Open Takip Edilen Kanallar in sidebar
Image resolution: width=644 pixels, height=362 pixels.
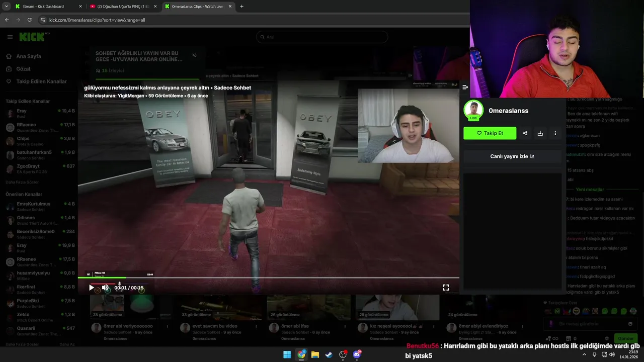[x=41, y=81]
